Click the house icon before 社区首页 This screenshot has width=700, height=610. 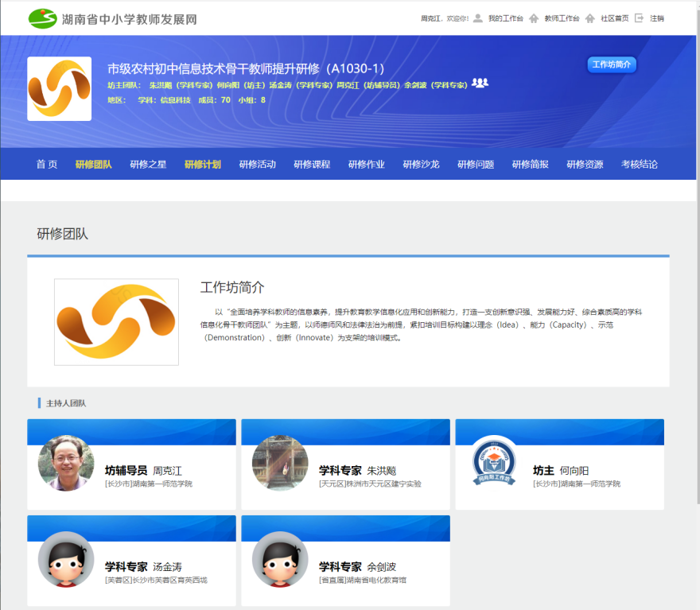(x=589, y=18)
